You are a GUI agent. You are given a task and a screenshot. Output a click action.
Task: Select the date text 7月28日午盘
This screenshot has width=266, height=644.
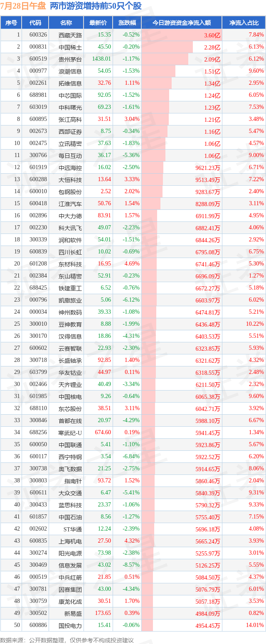click(x=23, y=6)
